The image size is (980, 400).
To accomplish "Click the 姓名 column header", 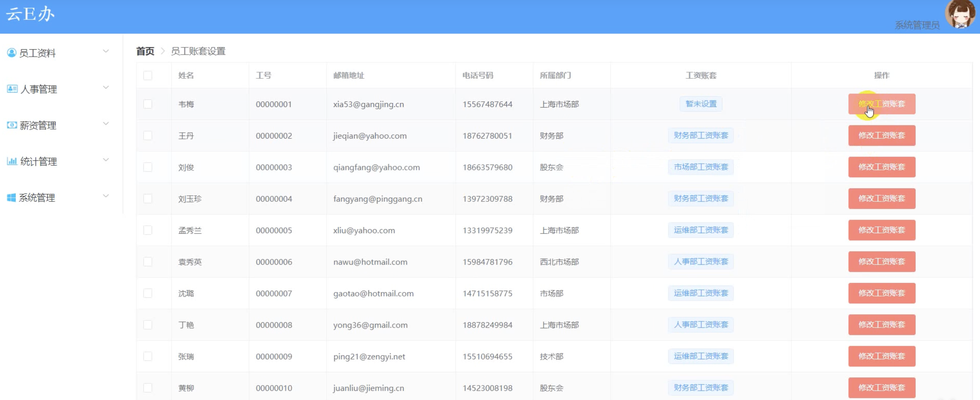I will tap(186, 75).
